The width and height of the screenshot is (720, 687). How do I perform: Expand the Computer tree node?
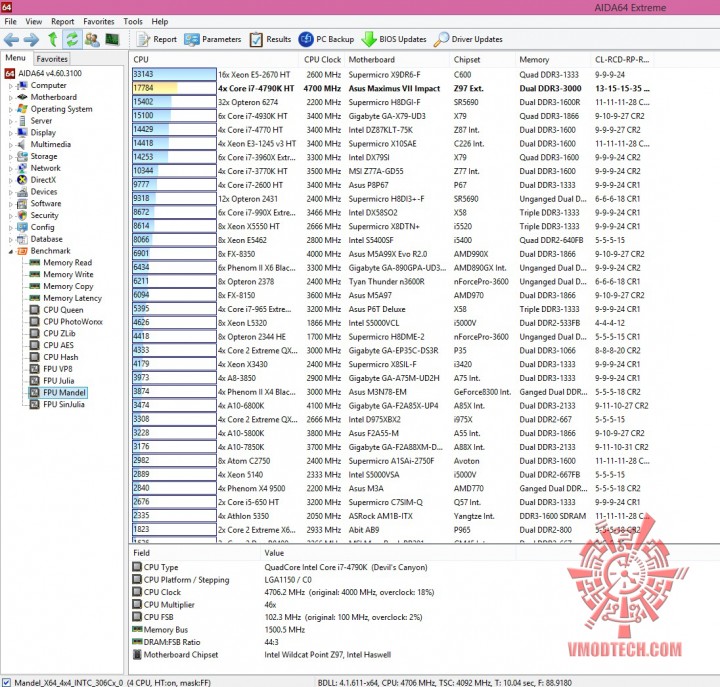tap(11, 86)
